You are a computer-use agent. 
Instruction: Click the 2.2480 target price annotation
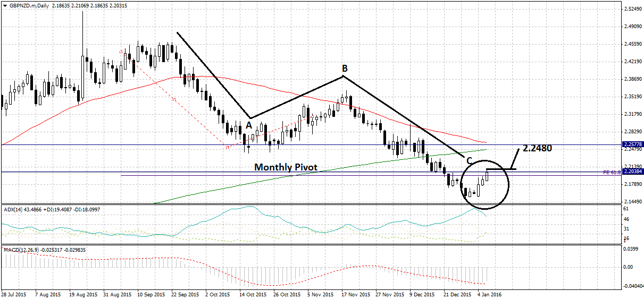coord(537,149)
